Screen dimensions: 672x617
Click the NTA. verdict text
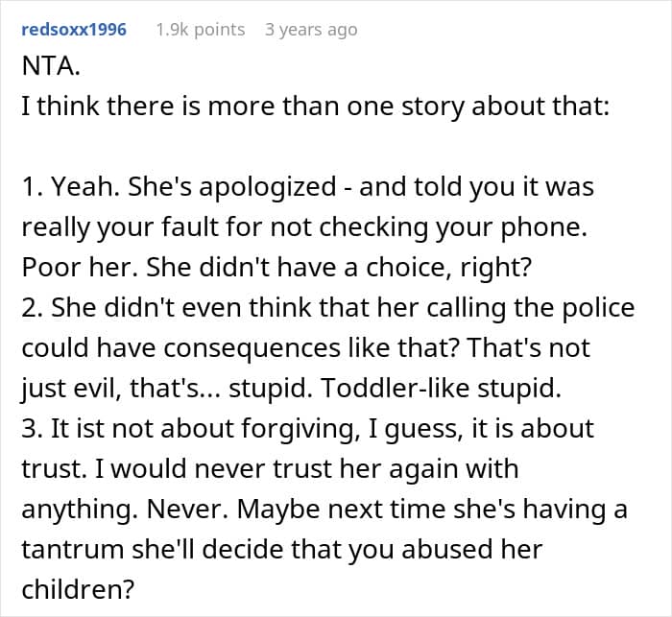[51, 66]
